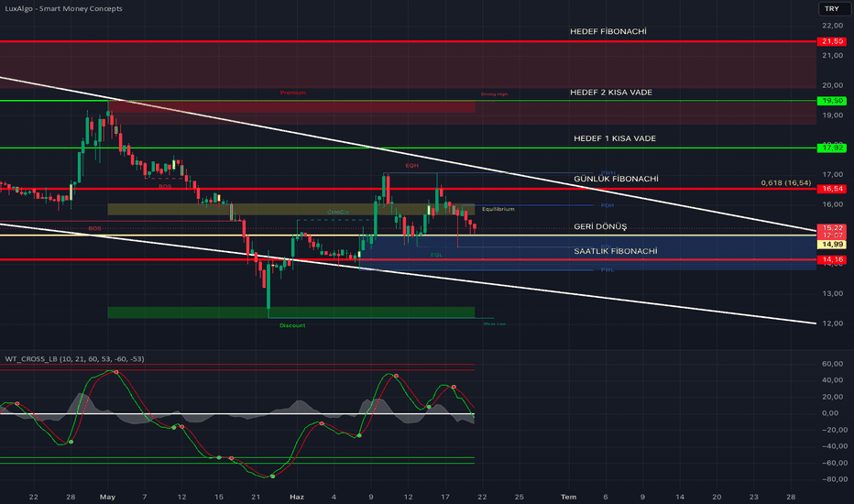Select the LuxAlgo - Smart Money Concepts indicator title
Screen dimensions: 854x504
[64, 9]
